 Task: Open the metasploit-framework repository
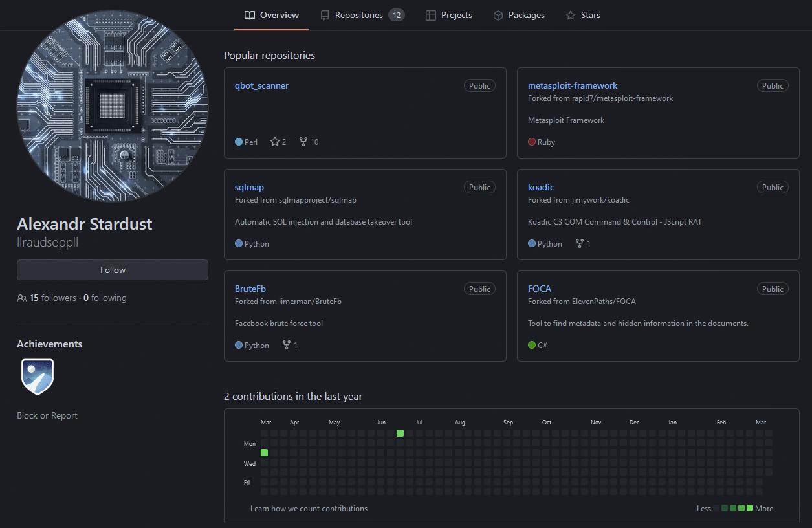point(573,85)
